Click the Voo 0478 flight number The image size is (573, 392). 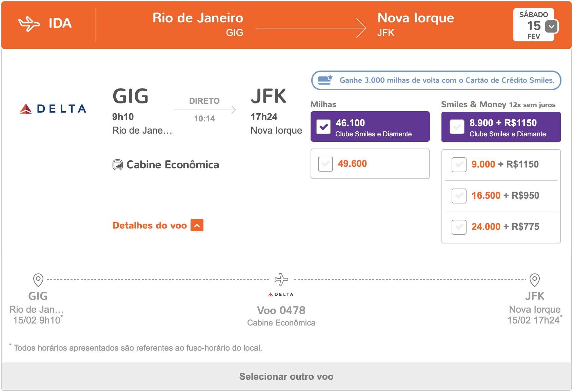[281, 310]
